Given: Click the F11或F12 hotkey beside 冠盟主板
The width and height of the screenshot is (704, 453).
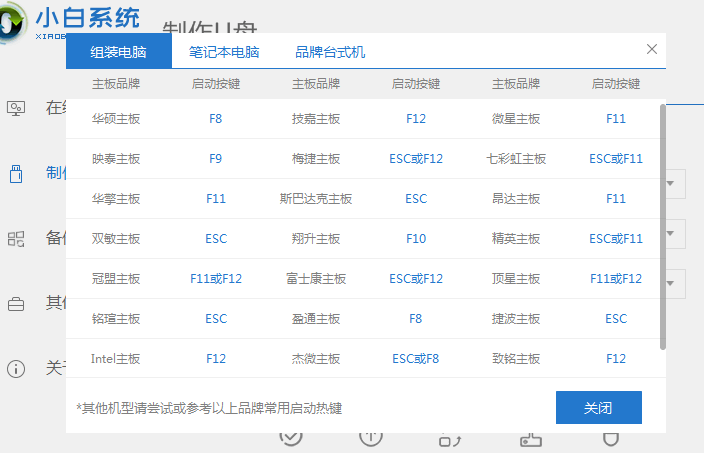Looking at the screenshot, I should [216, 279].
